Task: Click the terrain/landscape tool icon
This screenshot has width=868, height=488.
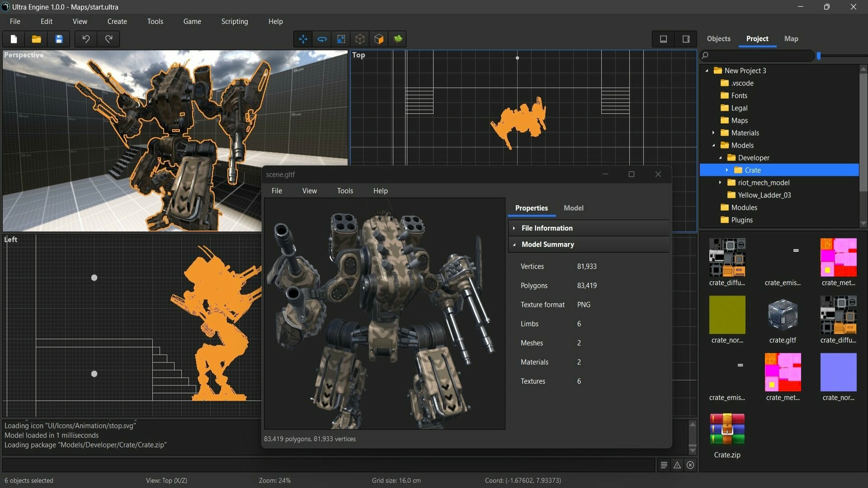Action: click(x=398, y=39)
